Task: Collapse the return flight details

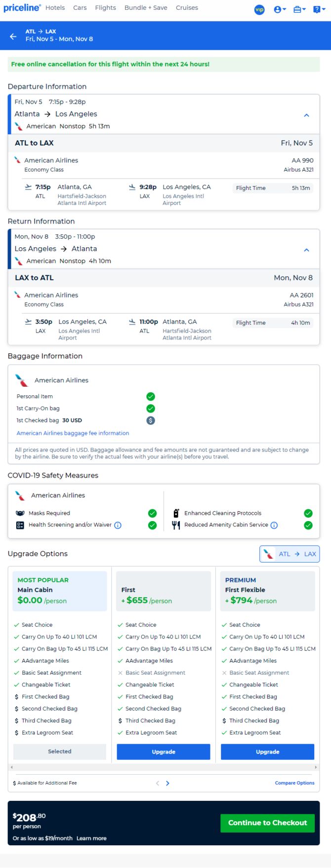Action: 306,250
